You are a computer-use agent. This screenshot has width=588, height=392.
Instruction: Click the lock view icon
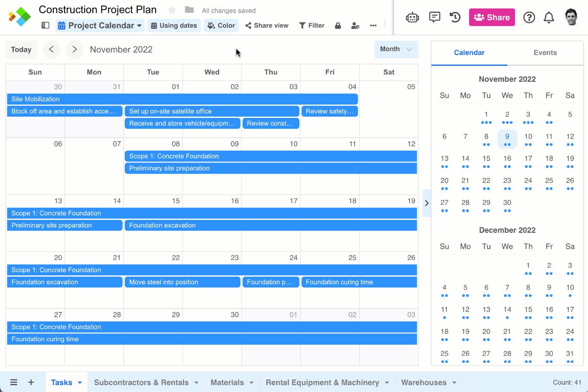(338, 26)
